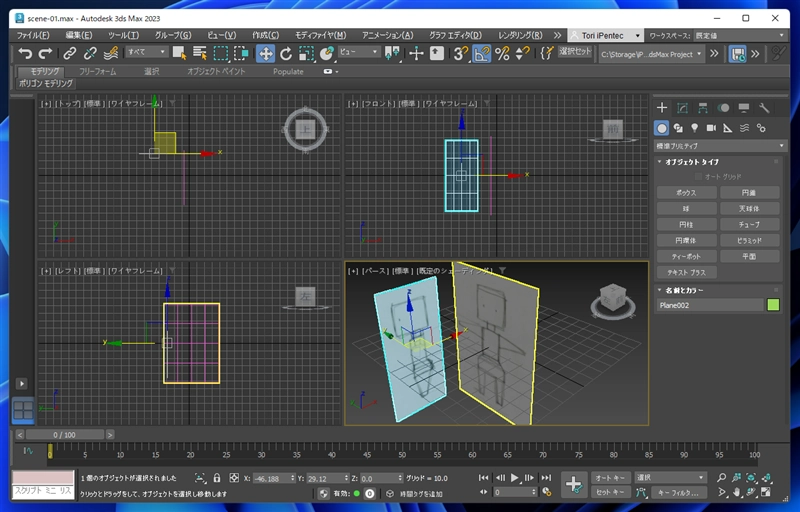This screenshot has width=800, height=512.
Task: Click the 平面 primitive button
Action: tap(749, 256)
